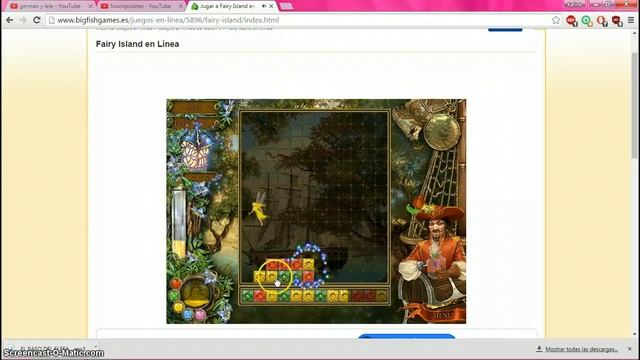The height and width of the screenshot is (360, 640).
Task: Click the bright red block in the bottom row
Action: [259, 296]
